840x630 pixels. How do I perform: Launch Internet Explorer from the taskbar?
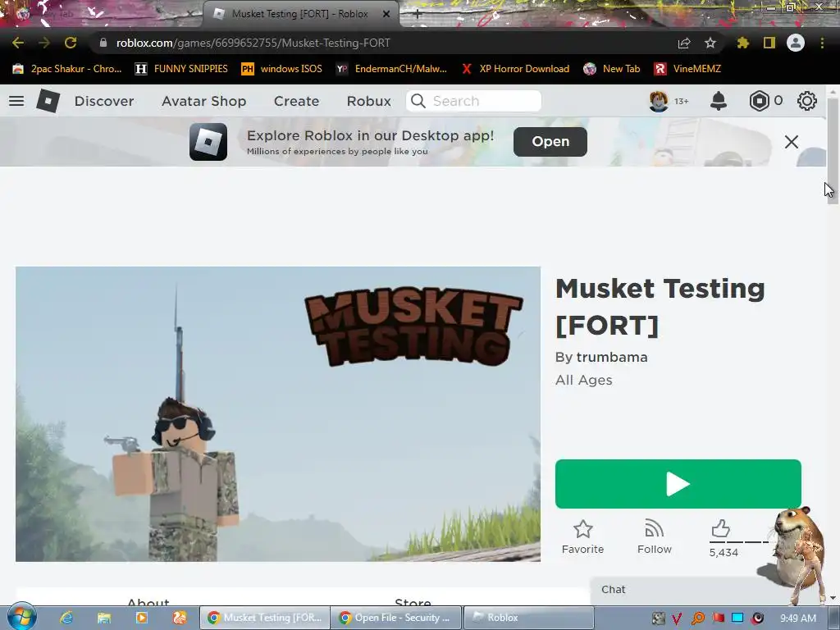click(66, 618)
